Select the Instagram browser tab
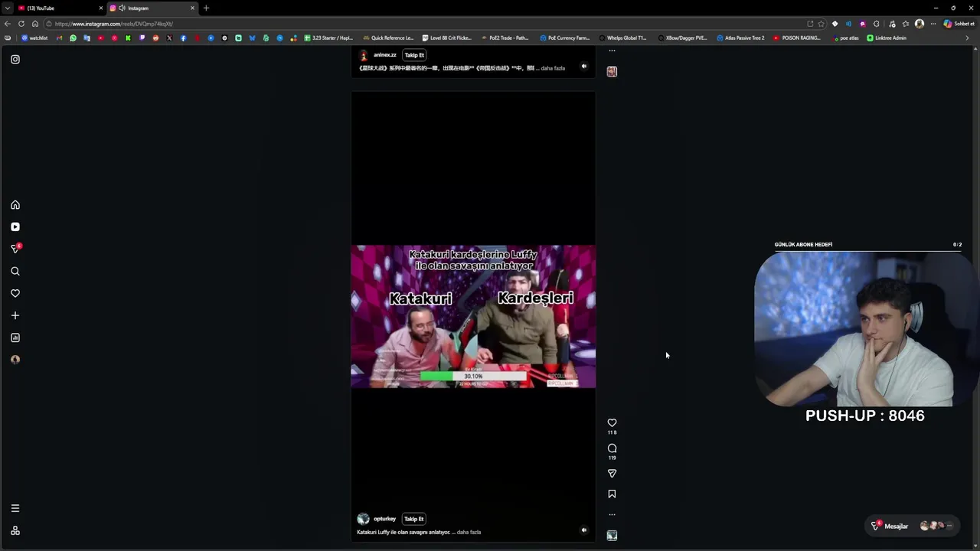980x551 pixels. tap(152, 8)
